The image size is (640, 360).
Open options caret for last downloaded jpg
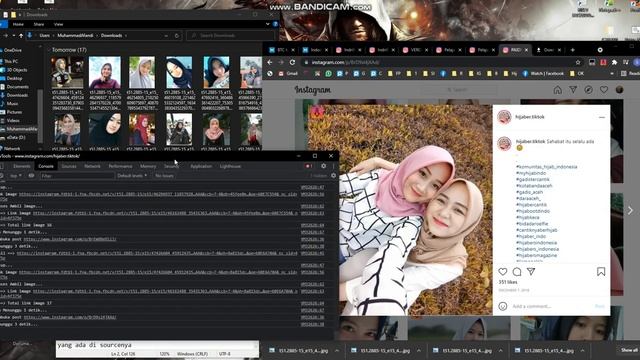point(582,351)
